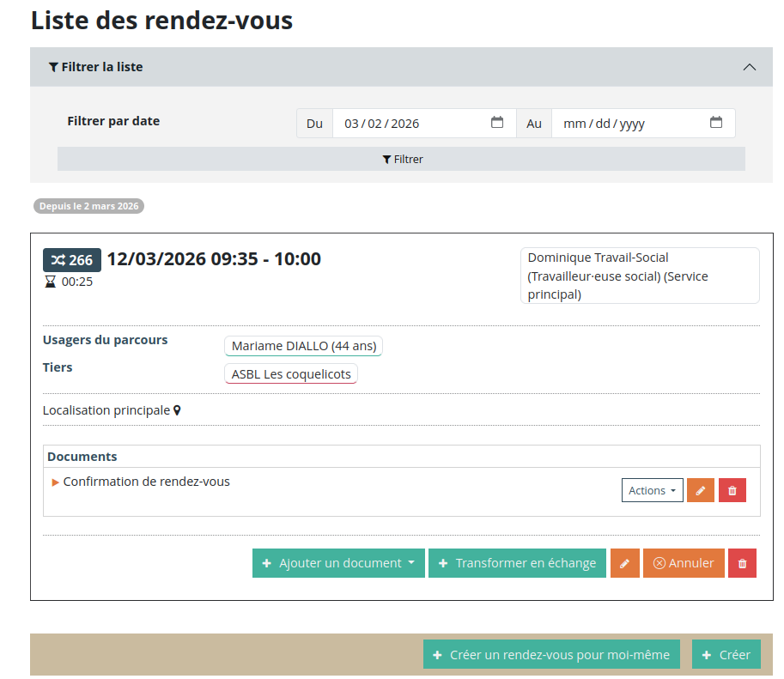This screenshot has height=679, width=784.
Task: Click the 266 shuffle badge
Action: click(x=72, y=260)
